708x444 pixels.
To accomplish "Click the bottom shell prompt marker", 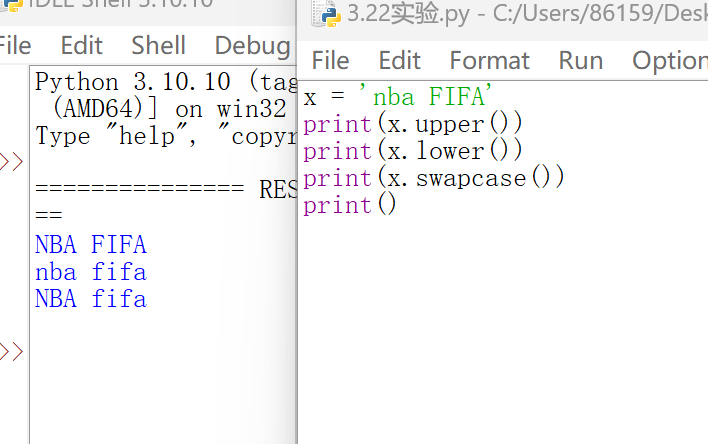I will coord(12,352).
